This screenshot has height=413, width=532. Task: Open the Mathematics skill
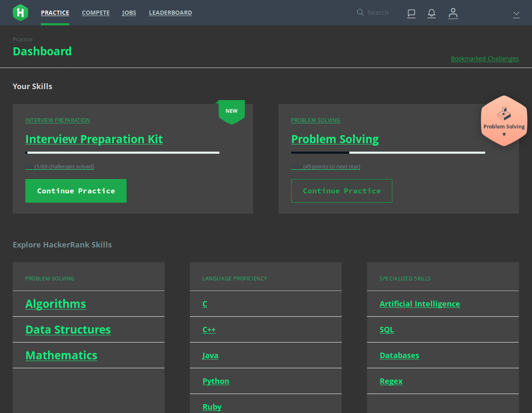[61, 355]
